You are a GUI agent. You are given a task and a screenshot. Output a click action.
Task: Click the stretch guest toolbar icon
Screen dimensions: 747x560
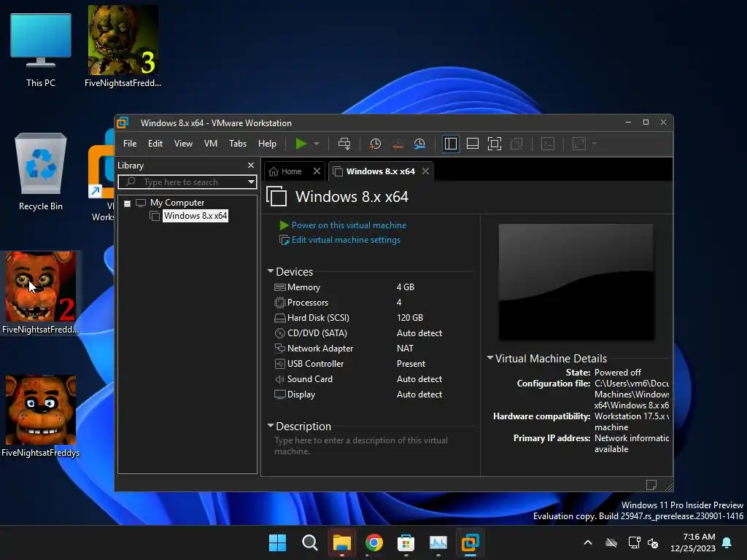pos(578,144)
